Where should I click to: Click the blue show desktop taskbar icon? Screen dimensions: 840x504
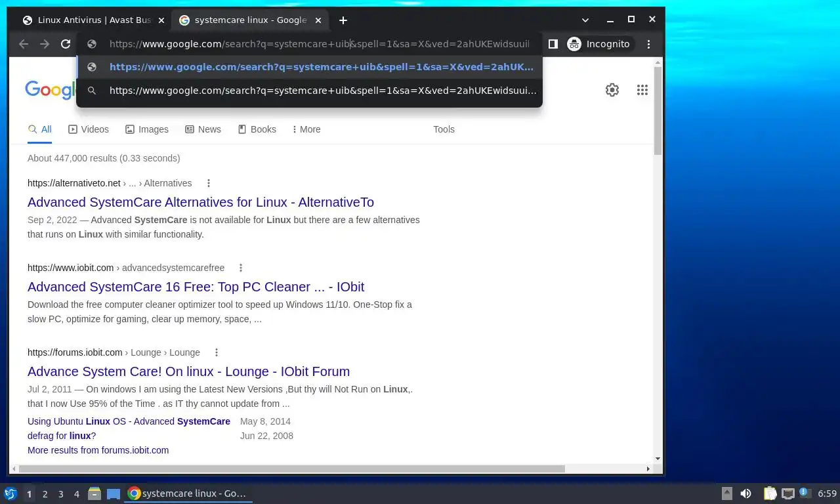coord(114,493)
